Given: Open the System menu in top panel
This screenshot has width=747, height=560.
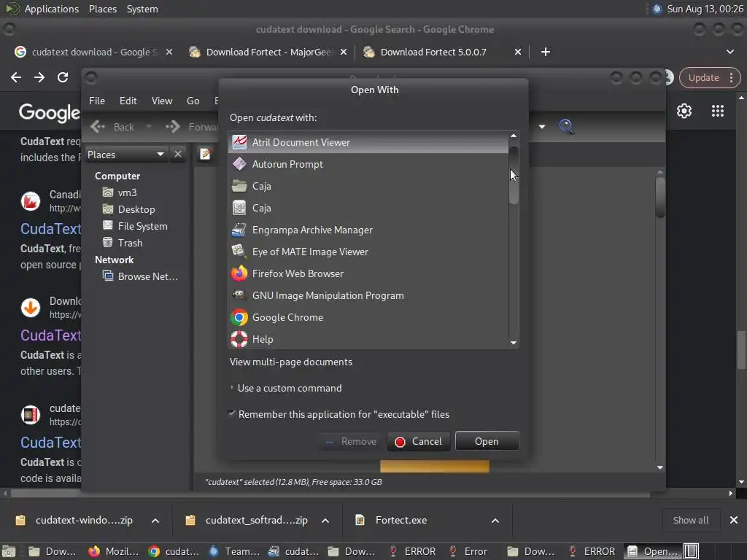Looking at the screenshot, I should tap(142, 9).
